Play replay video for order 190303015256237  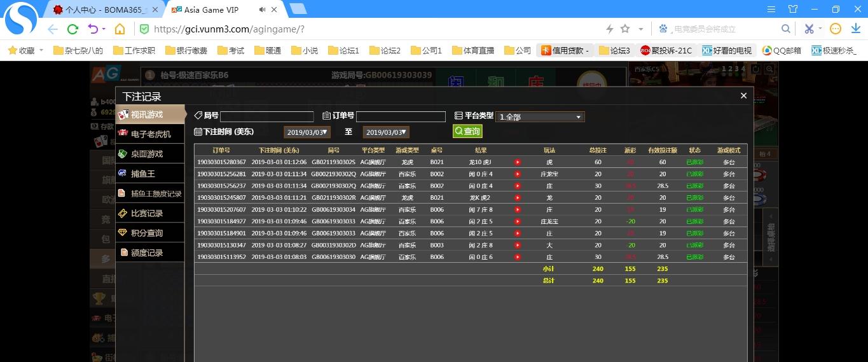click(x=517, y=186)
